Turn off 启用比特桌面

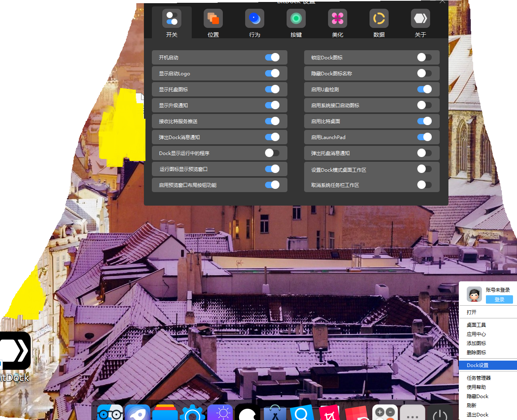coord(425,121)
